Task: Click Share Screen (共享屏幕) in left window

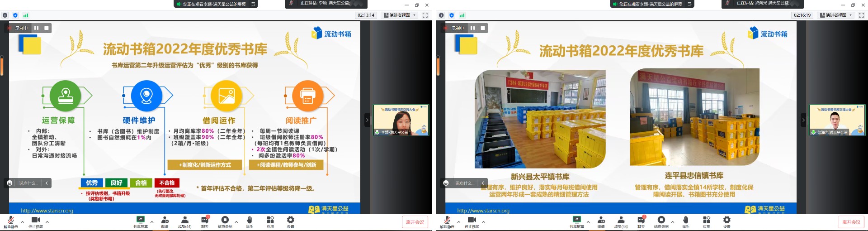Action: click(x=141, y=222)
